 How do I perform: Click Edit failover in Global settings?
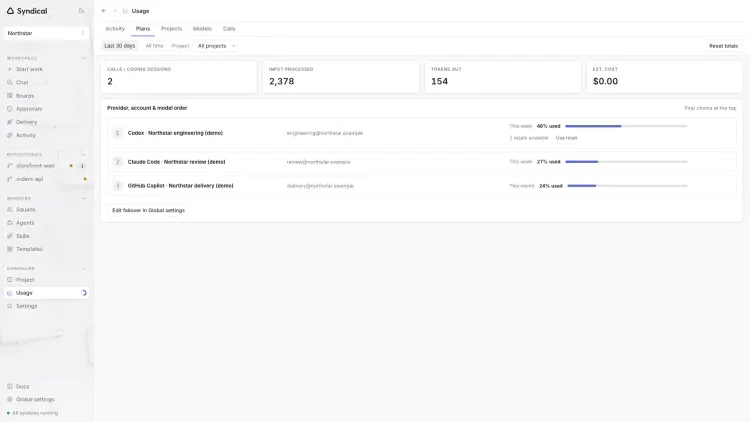148,210
